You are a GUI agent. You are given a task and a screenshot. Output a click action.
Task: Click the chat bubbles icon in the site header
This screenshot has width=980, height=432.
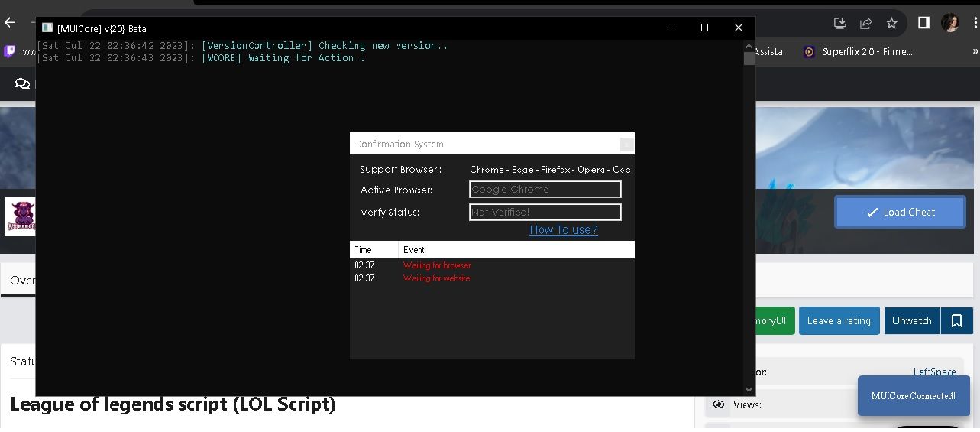23,83
